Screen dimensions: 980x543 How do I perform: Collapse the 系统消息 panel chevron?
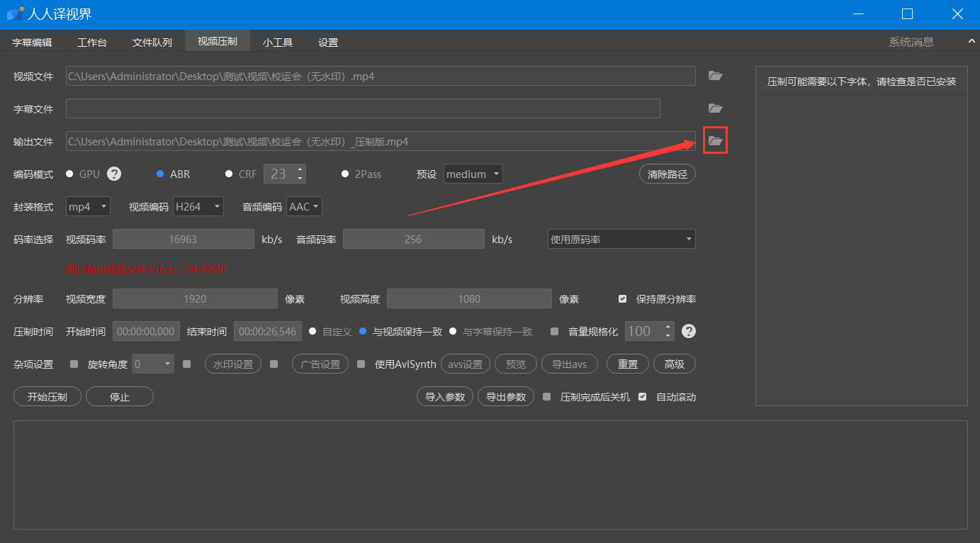pyautogui.click(x=971, y=42)
